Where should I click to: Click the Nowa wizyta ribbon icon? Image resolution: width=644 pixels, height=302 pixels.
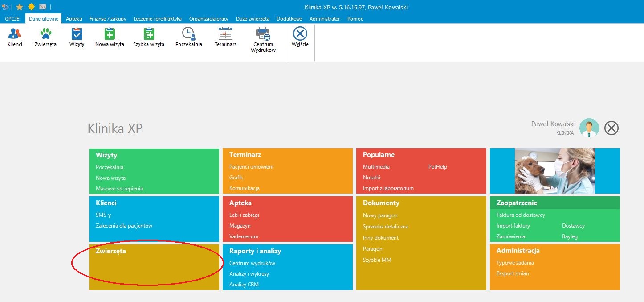point(110,37)
